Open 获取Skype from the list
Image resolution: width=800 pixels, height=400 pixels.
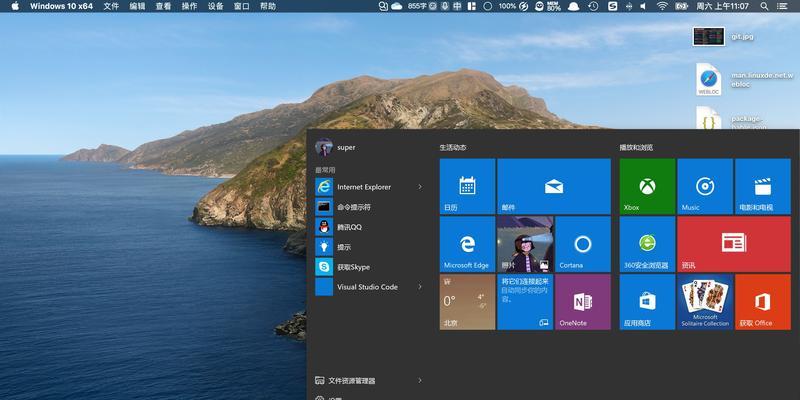coord(369,267)
